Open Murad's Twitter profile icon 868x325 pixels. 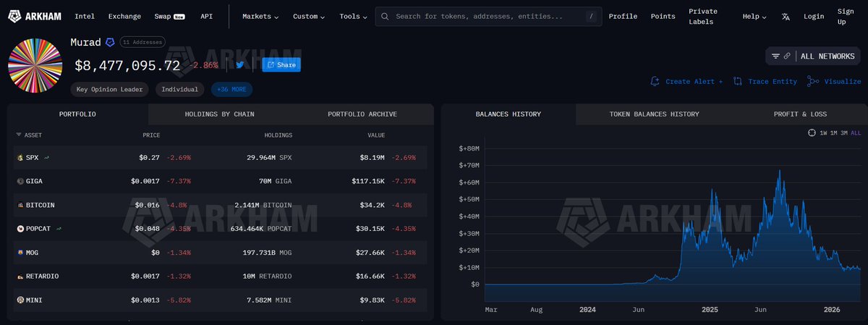click(x=240, y=64)
